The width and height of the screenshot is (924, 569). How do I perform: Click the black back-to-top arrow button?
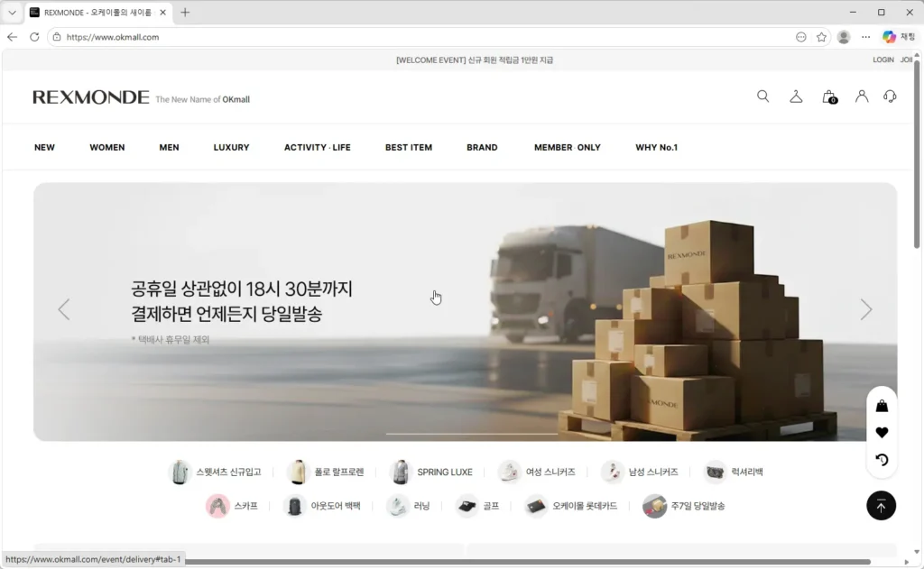(881, 505)
